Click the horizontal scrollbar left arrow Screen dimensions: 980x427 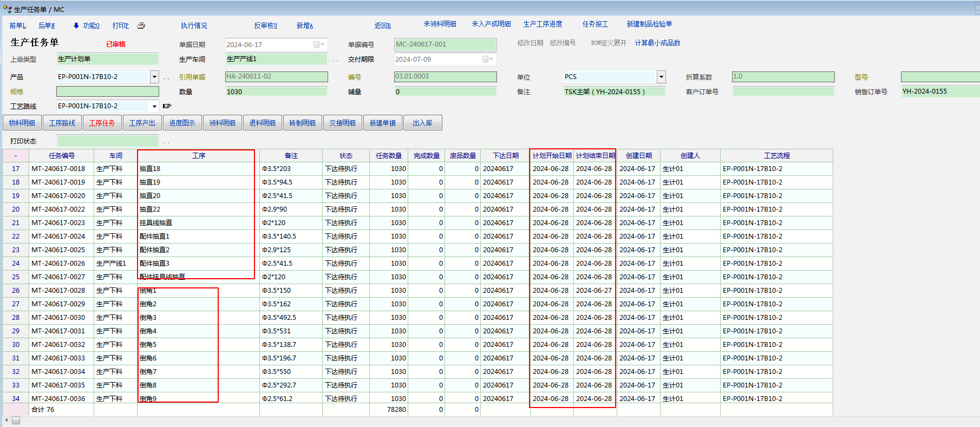6,421
